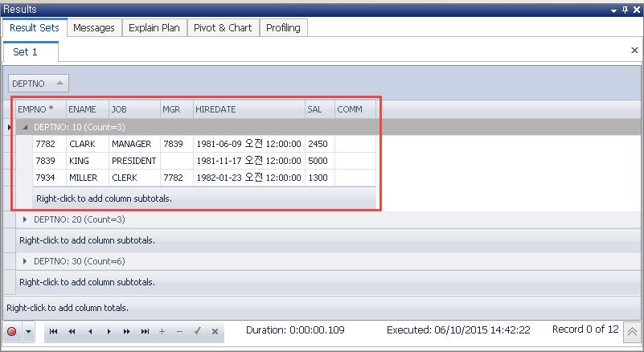Sort by the HIREDATE column header
Viewport: 644px width, 352px height.
[248, 109]
